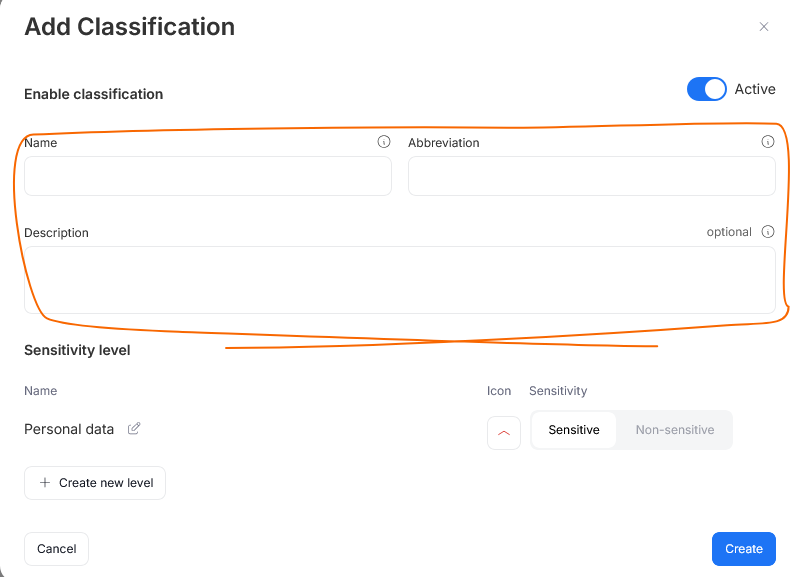Click the Sensitivity level heading
This screenshot has width=795, height=577.
pos(77,350)
